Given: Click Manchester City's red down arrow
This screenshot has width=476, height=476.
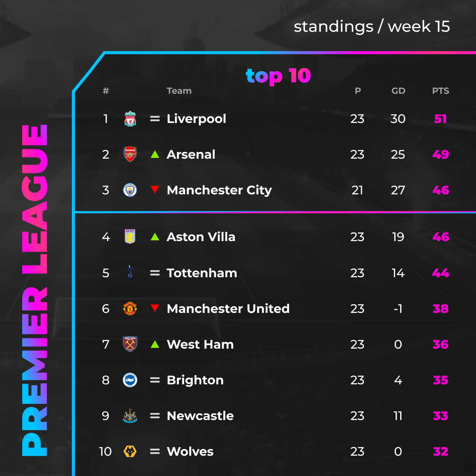Looking at the screenshot, I should point(155,190).
